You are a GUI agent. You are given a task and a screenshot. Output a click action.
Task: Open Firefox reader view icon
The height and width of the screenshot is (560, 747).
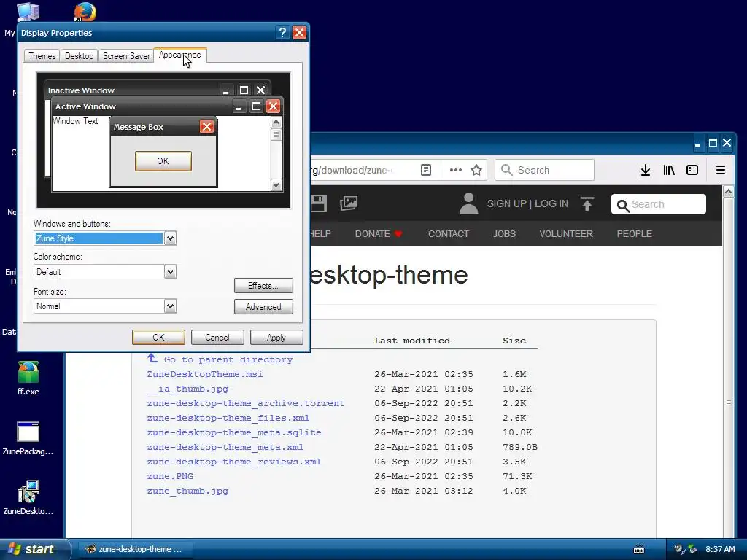pos(426,170)
